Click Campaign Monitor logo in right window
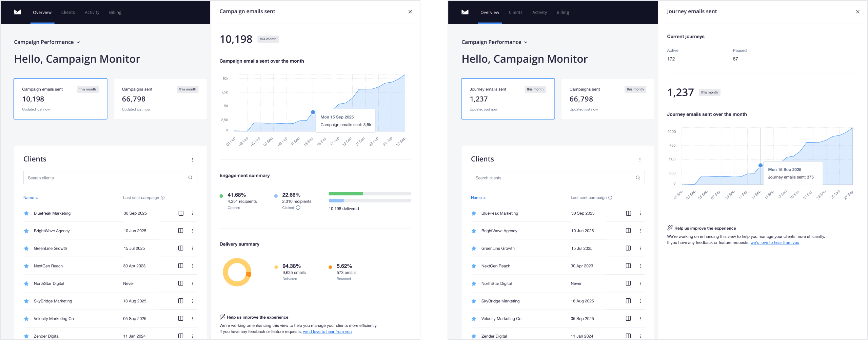Screen dimensions: 868x340 [x=465, y=12]
